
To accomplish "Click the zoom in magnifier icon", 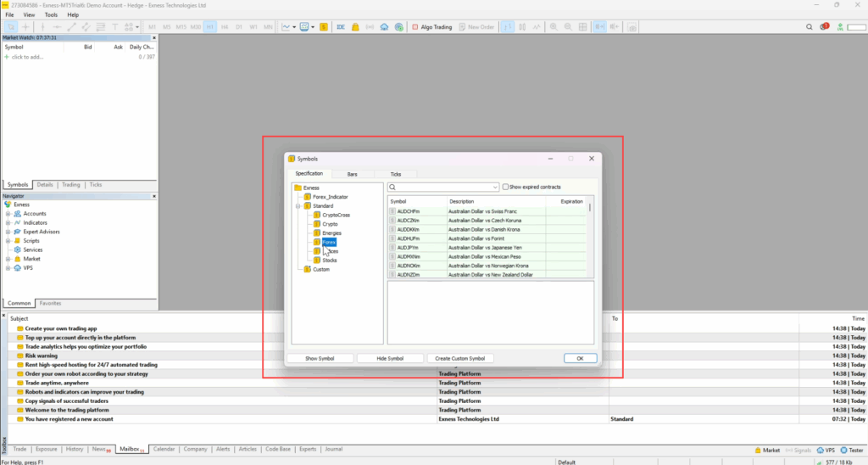I will [554, 27].
